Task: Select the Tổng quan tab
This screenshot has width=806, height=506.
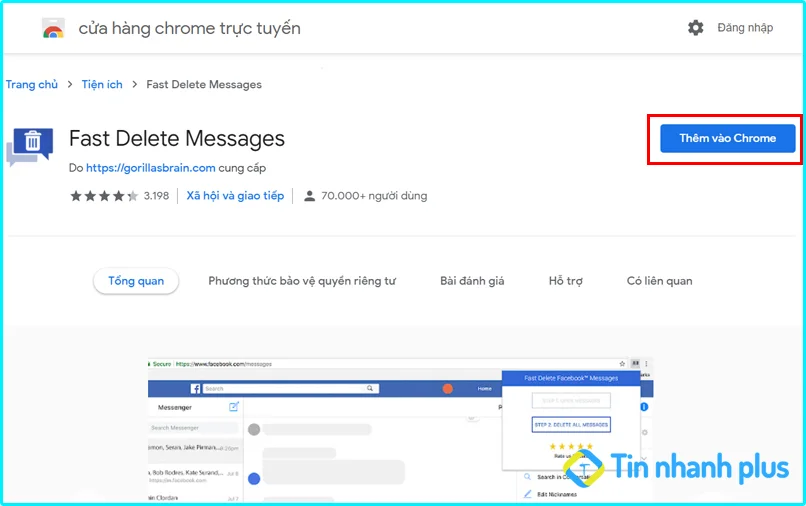Action: pyautogui.click(x=136, y=281)
